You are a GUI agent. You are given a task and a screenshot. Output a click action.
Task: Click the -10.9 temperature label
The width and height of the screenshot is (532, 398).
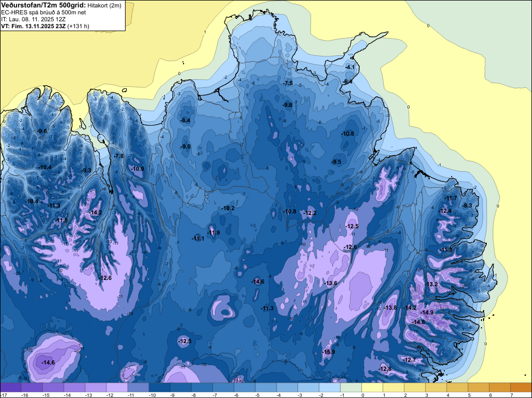click(138, 169)
